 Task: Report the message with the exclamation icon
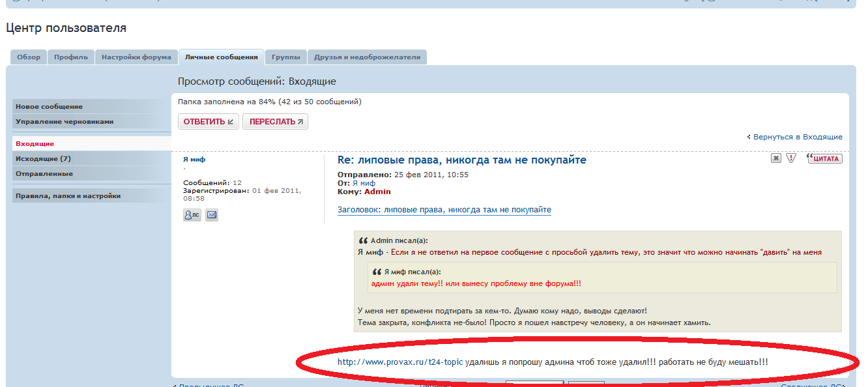[x=791, y=158]
